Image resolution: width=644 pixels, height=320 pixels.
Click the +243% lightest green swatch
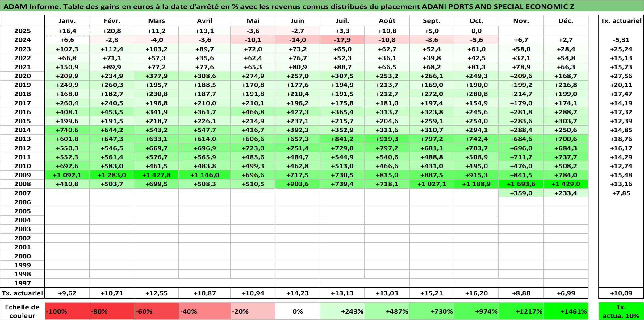(x=342, y=311)
